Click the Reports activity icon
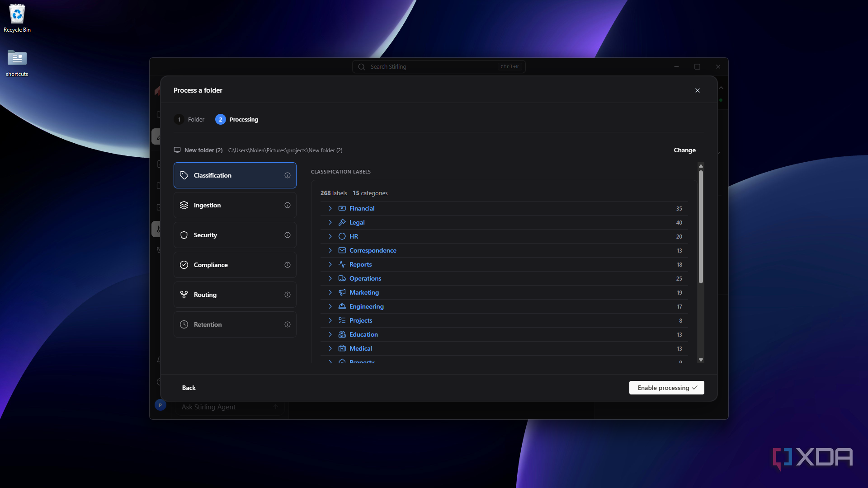This screenshot has height=488, width=868. click(342, 264)
